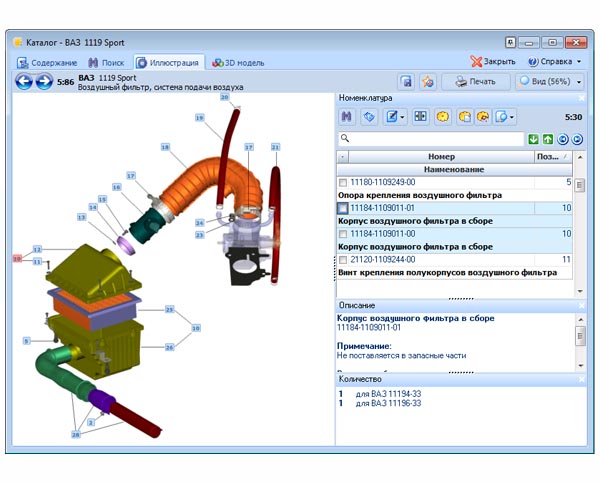Open the 3D модель tab
Image resolution: width=600 pixels, height=482 pixels.
pyautogui.click(x=238, y=63)
